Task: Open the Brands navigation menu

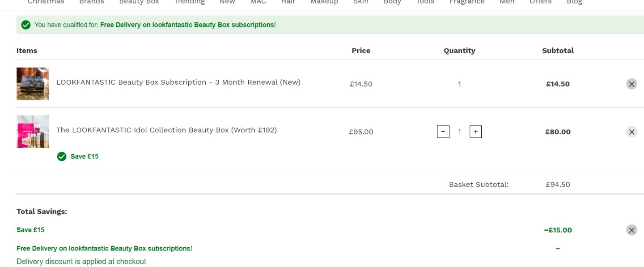Action: 92,2
